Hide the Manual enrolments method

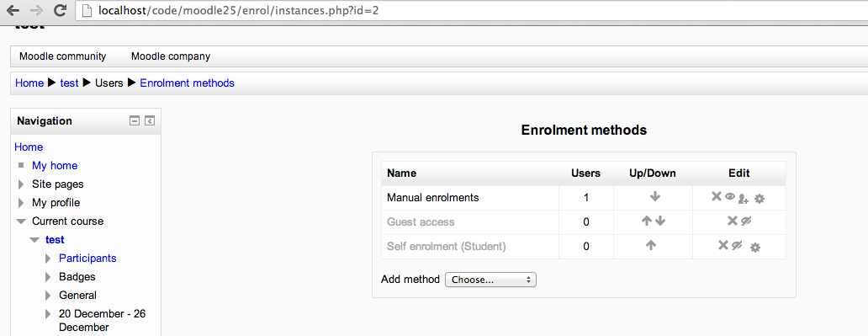tap(729, 195)
